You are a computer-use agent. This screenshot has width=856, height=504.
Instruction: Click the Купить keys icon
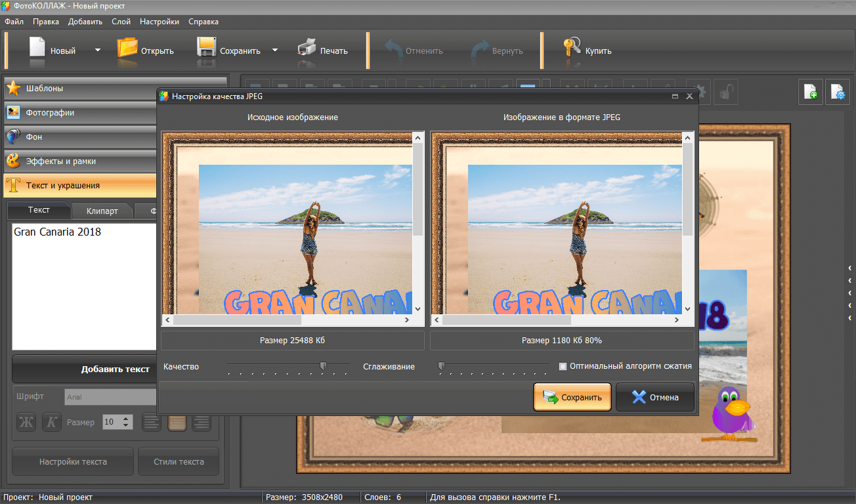coord(572,48)
